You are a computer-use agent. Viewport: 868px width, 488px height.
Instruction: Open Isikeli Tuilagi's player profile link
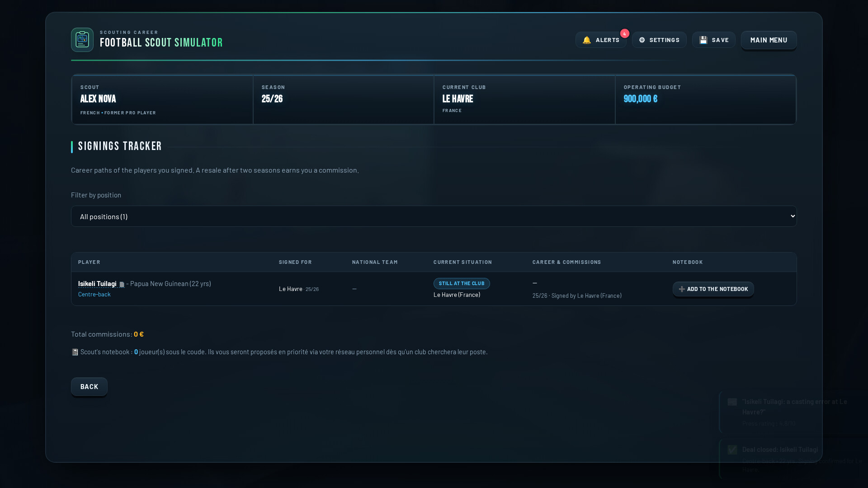pyautogui.click(x=97, y=284)
